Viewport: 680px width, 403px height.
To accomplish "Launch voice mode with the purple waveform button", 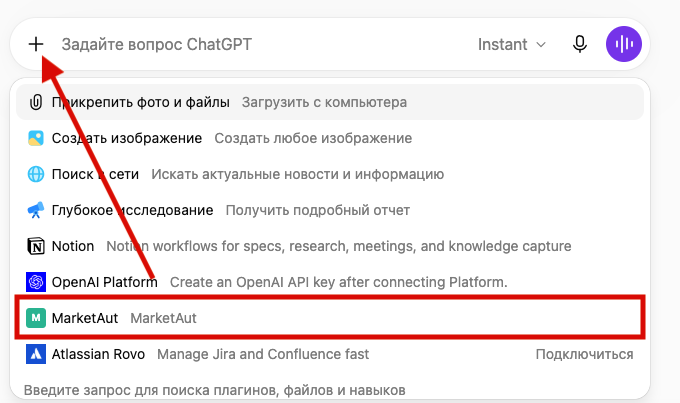I will [624, 44].
